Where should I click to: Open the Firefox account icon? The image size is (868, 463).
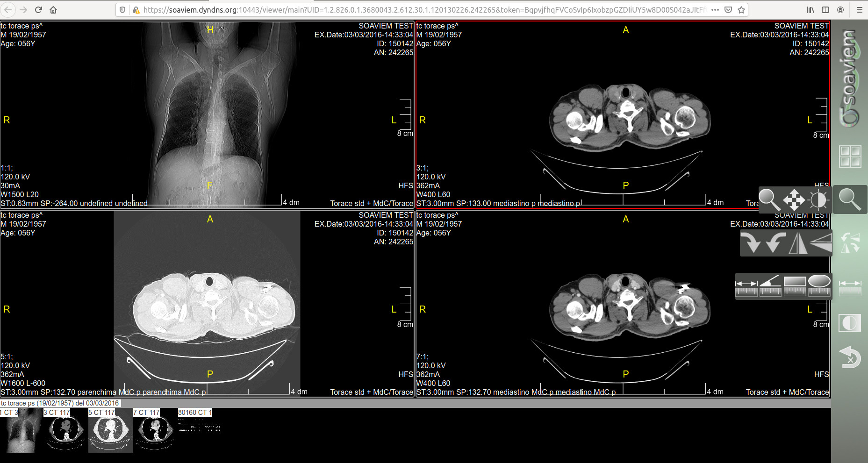840,10
